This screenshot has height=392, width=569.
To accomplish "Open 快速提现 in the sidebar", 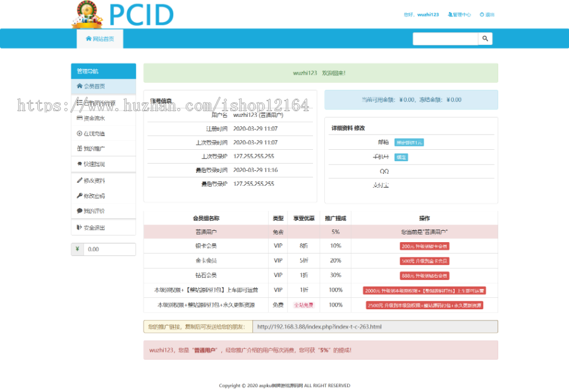I will 104,164.
